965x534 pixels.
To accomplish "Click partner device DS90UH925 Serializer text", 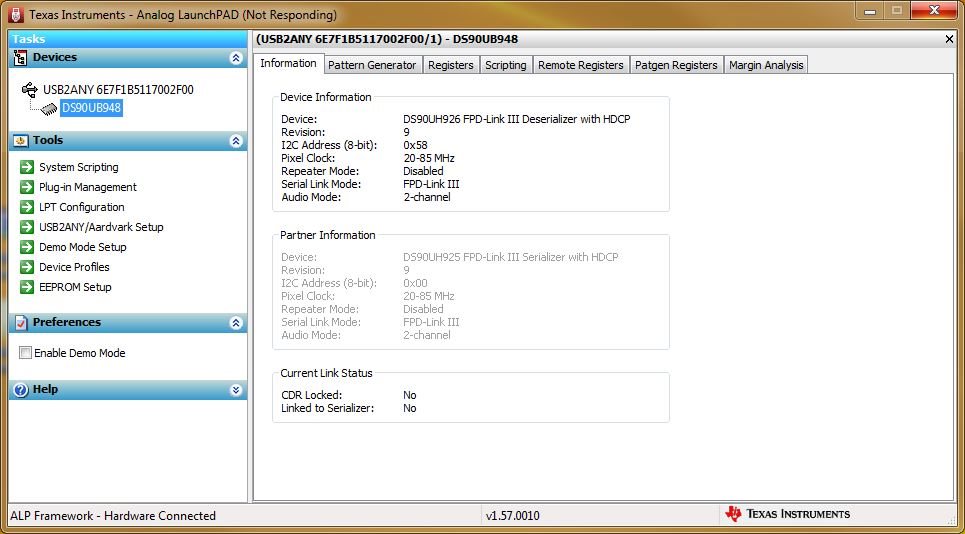I will [x=511, y=257].
